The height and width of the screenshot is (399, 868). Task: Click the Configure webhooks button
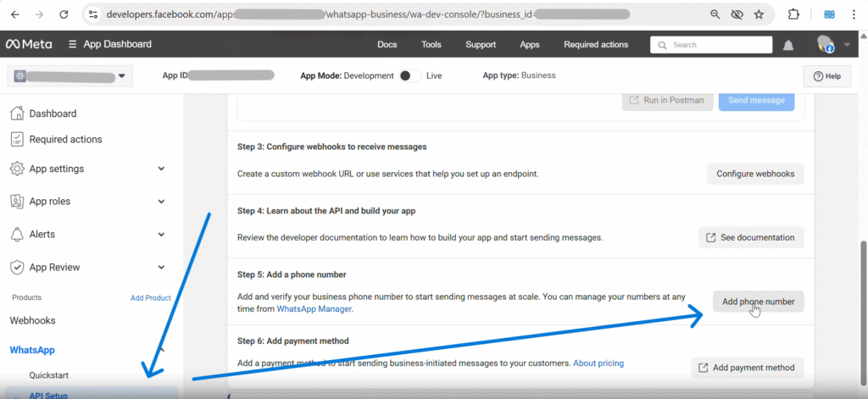coord(755,174)
